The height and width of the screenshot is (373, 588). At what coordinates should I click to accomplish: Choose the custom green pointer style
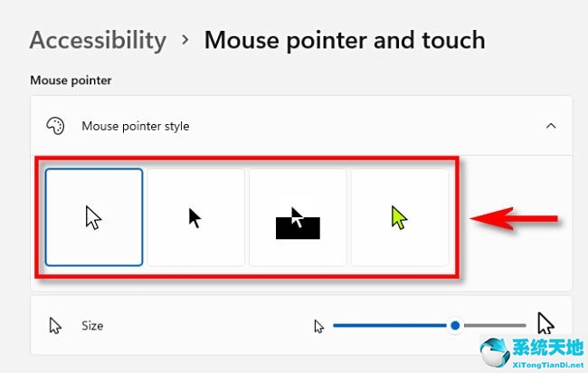click(399, 217)
